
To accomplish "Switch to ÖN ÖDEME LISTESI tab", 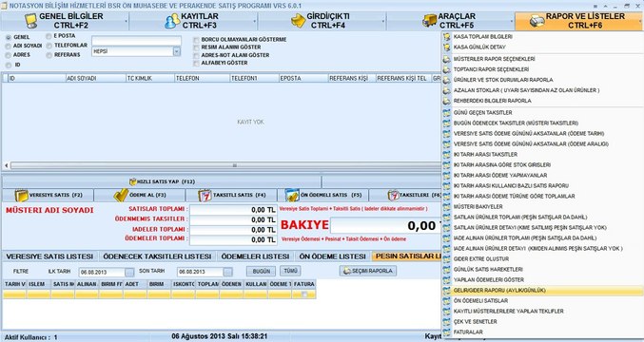I will [332, 256].
